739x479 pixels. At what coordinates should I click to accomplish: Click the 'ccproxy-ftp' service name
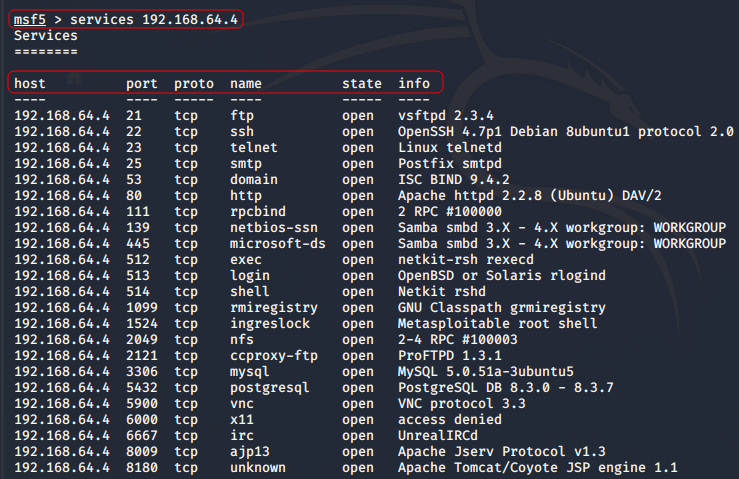coord(274,356)
